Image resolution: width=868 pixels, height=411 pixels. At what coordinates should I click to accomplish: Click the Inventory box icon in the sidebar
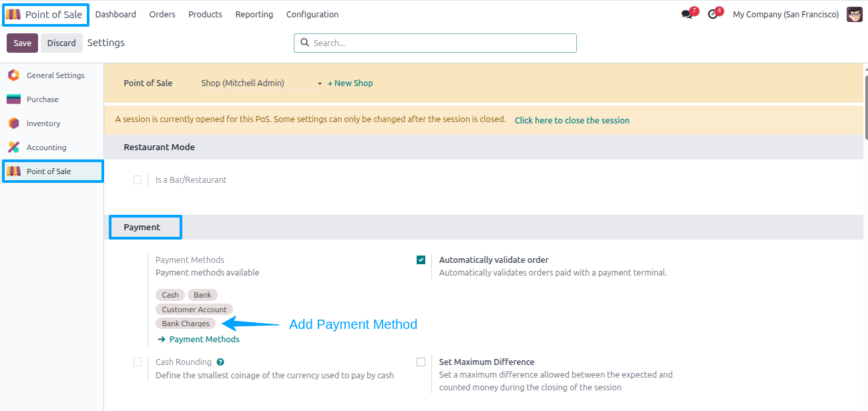(13, 123)
